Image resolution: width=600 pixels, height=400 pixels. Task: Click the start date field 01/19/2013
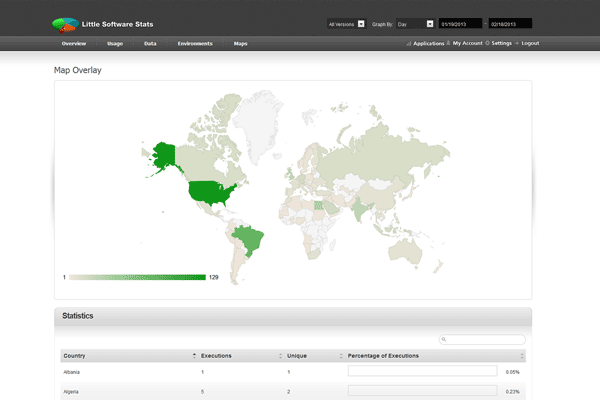coord(459,23)
